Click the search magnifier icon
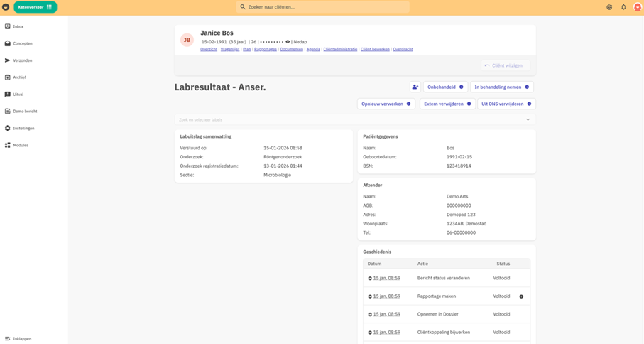The width and height of the screenshot is (644, 344). (243, 7)
